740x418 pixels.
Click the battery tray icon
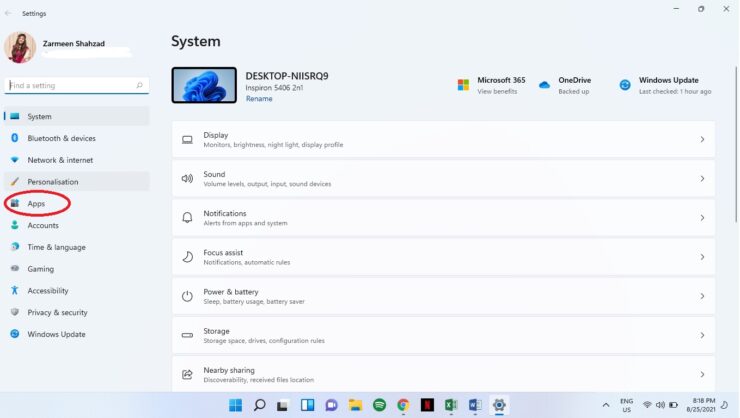point(673,405)
